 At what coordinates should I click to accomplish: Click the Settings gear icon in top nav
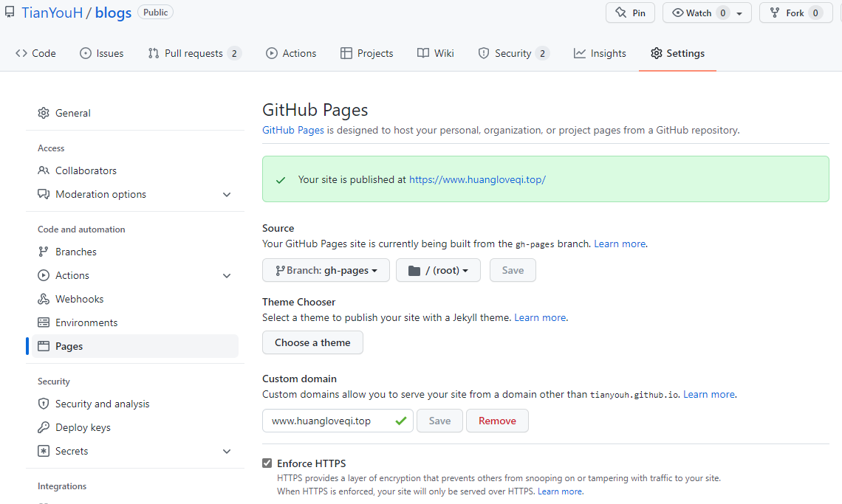tap(656, 53)
